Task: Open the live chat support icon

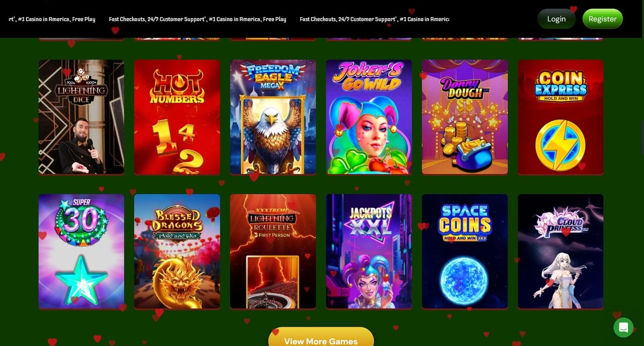Action: click(x=623, y=327)
